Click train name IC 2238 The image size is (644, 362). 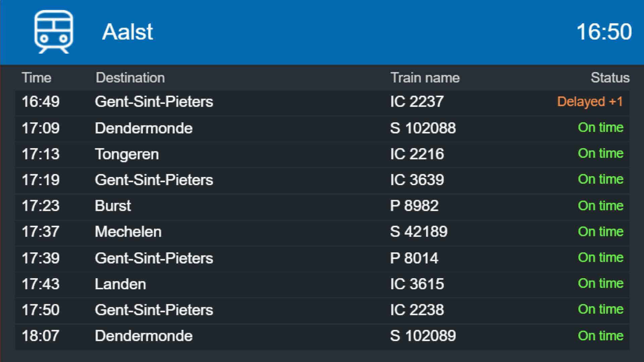[417, 310]
